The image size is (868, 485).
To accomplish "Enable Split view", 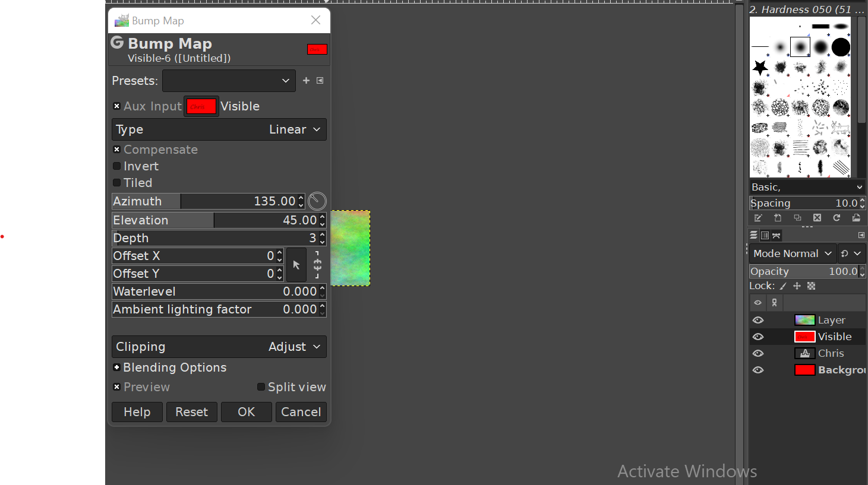I will (261, 387).
